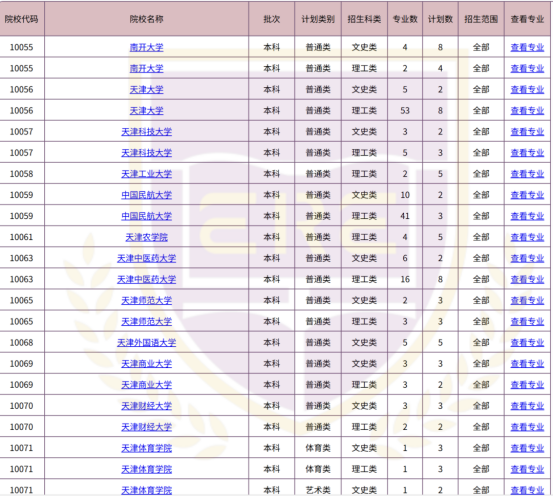Click 查看专业 for 中国民航大学 文史类
The height and width of the screenshot is (497, 553).
coord(527,195)
